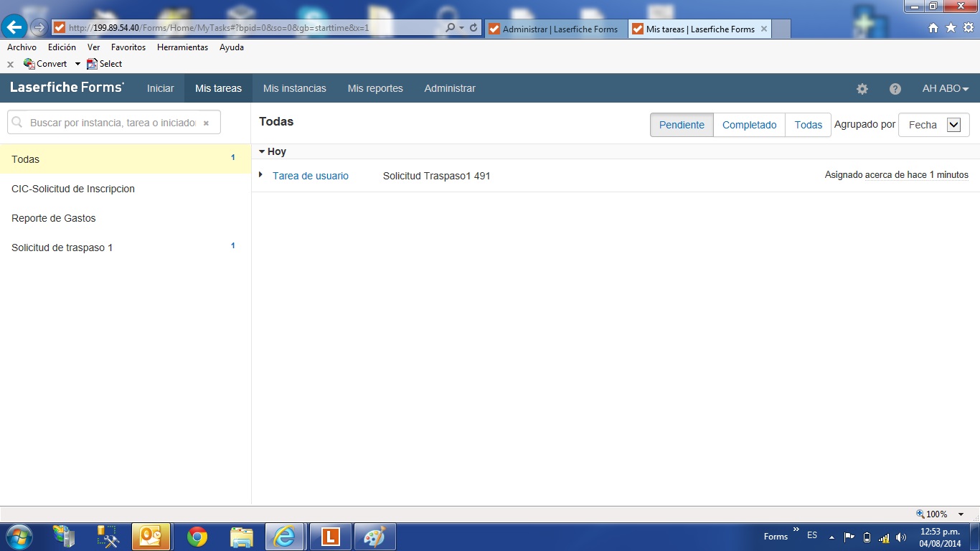The height and width of the screenshot is (551, 980).
Task: Open the Internet Explorer home icon
Action: (933, 28)
